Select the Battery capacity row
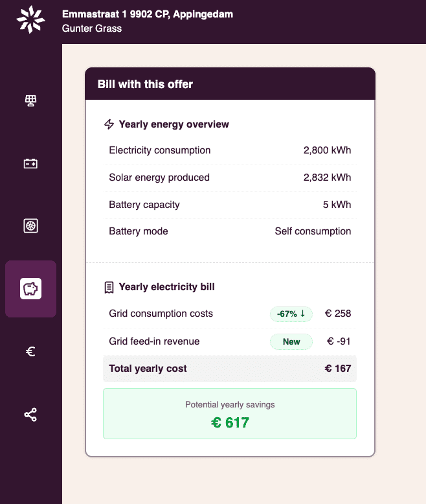Image resolution: width=426 pixels, height=504 pixels. point(230,205)
